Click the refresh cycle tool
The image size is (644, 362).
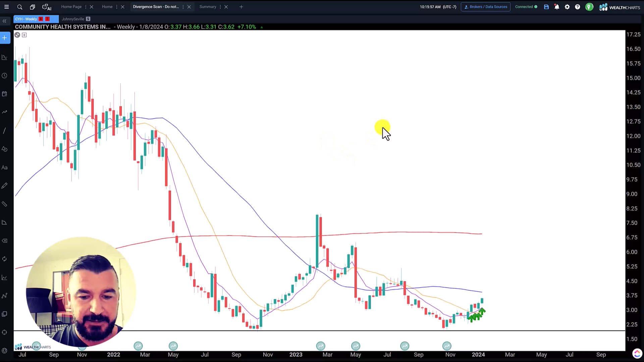[5, 259]
